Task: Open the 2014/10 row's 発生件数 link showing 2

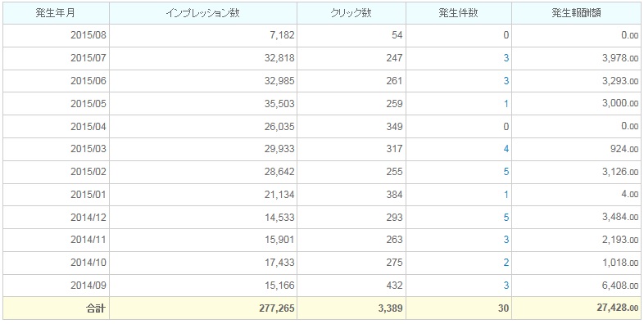Action: point(506,263)
